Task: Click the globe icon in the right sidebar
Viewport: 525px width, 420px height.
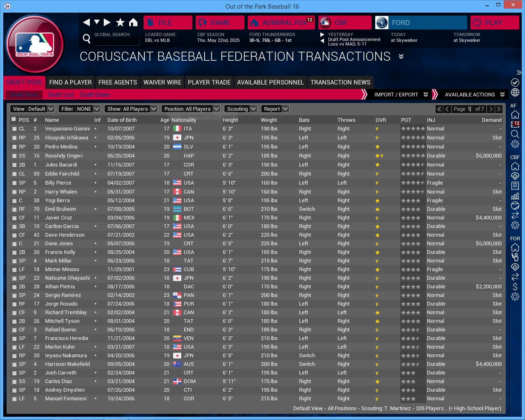Action: click(515, 92)
